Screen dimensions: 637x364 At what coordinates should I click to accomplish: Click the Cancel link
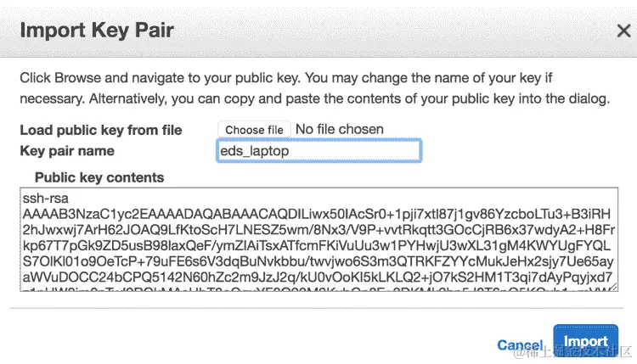coord(520,344)
